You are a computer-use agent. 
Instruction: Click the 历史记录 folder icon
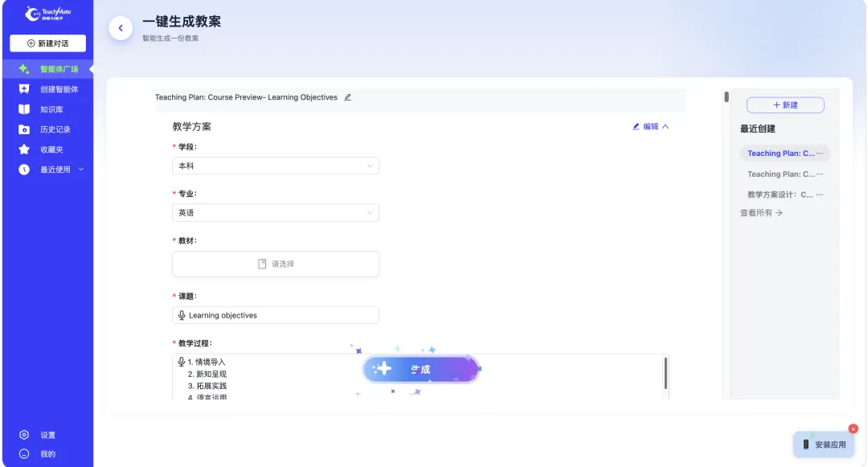click(x=24, y=129)
